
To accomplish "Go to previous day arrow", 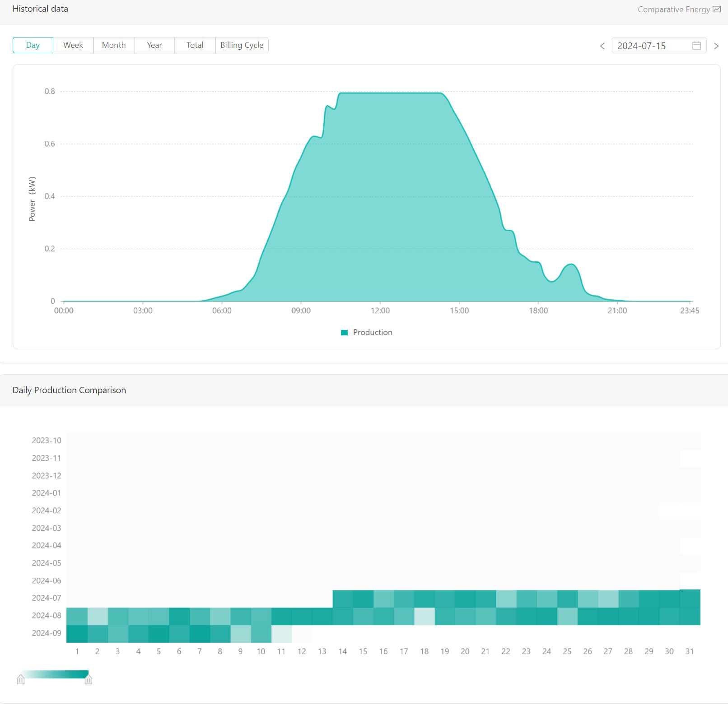I will [x=602, y=46].
